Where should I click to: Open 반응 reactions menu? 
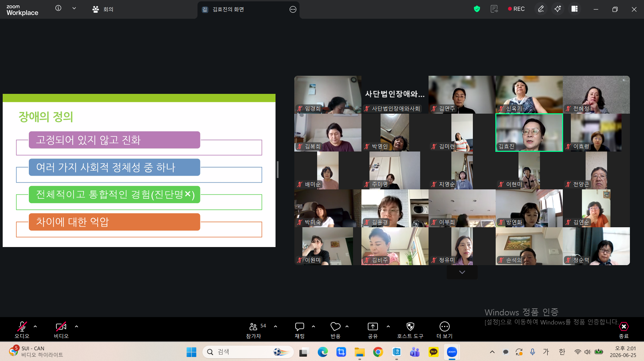click(x=336, y=330)
